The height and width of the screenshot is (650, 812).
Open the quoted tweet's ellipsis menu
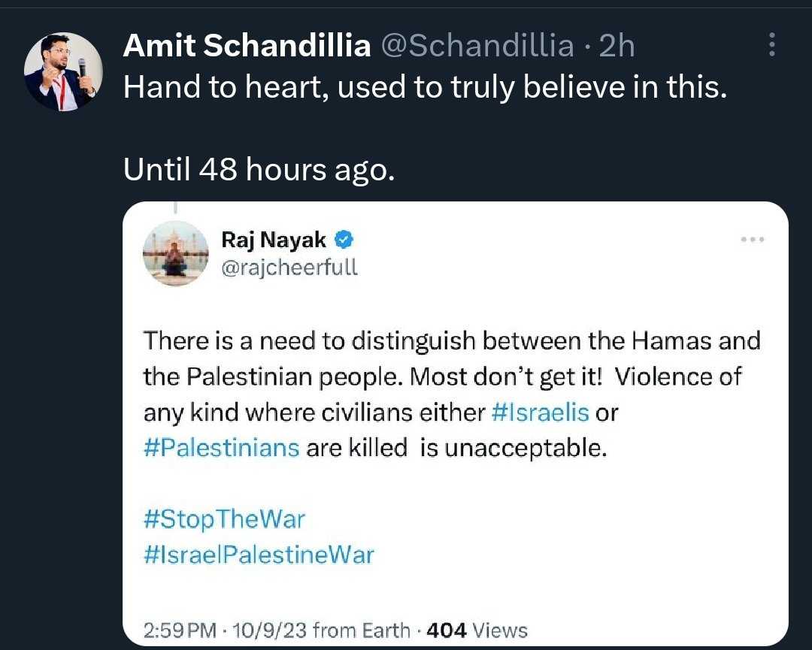(752, 240)
